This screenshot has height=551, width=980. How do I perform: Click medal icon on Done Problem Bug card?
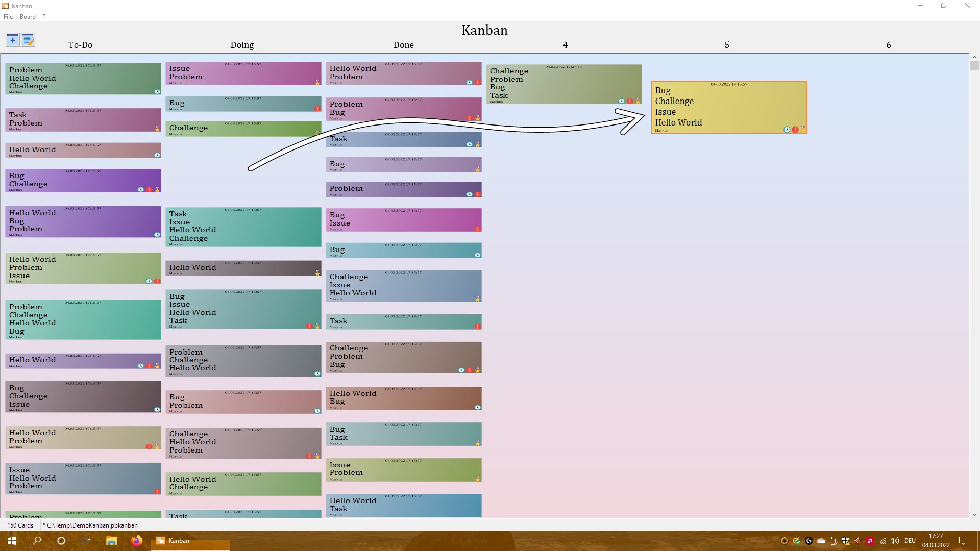coord(478,118)
